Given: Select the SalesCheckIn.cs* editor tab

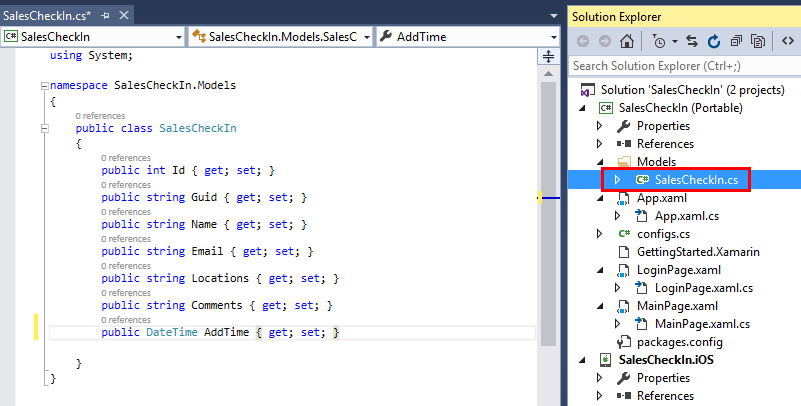Looking at the screenshot, I should [x=46, y=15].
